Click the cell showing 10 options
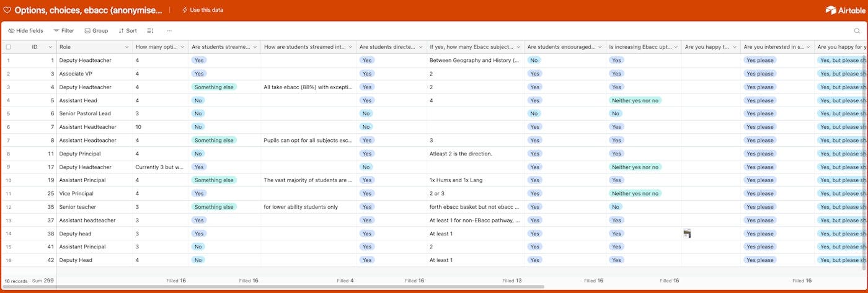This screenshot has height=293, width=868. [x=161, y=127]
